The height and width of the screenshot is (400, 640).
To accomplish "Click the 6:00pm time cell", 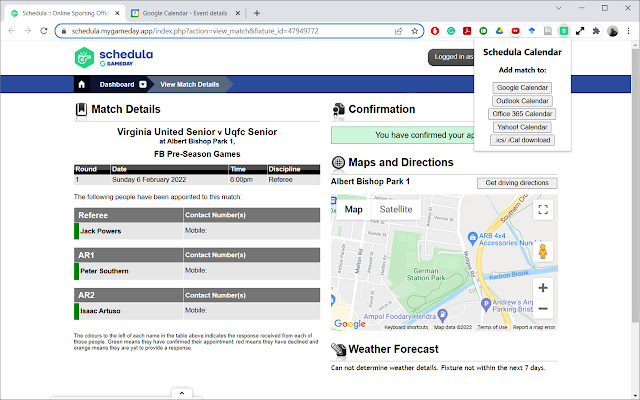I will (x=241, y=180).
